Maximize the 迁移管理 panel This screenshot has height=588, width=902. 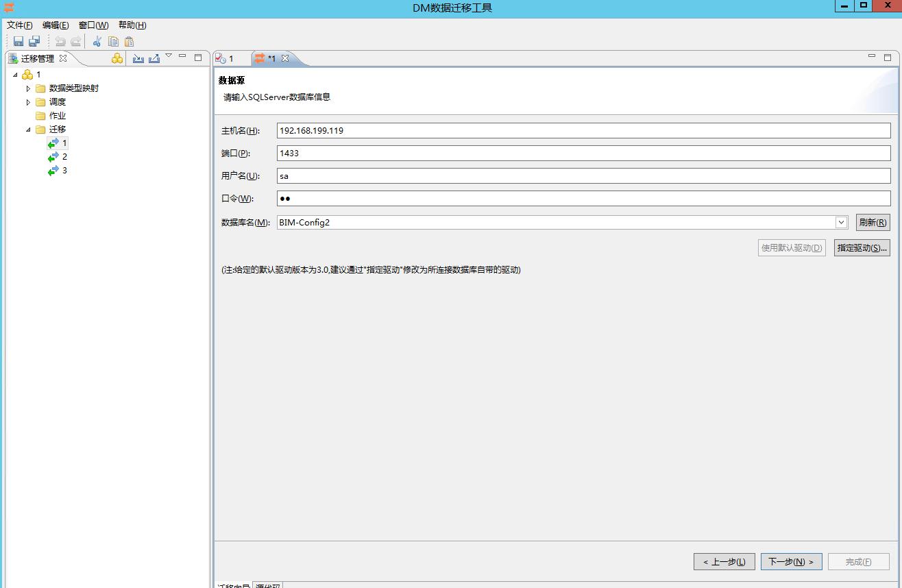click(198, 58)
